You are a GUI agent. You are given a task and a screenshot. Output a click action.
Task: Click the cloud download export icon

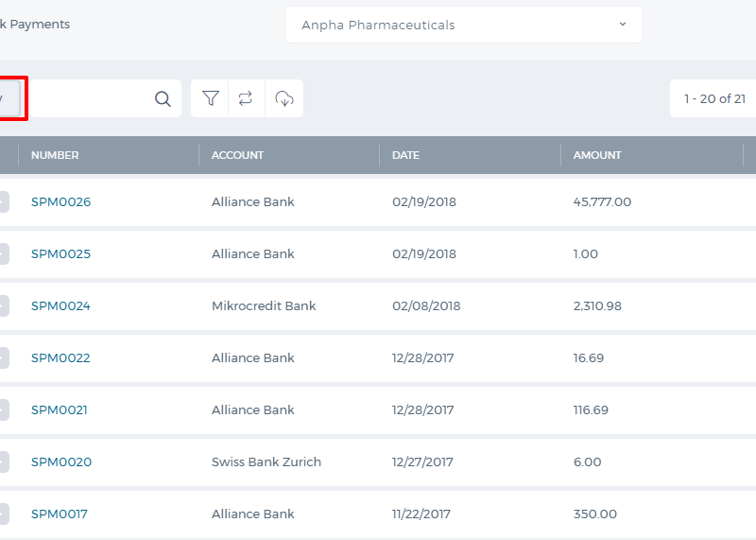click(x=284, y=98)
